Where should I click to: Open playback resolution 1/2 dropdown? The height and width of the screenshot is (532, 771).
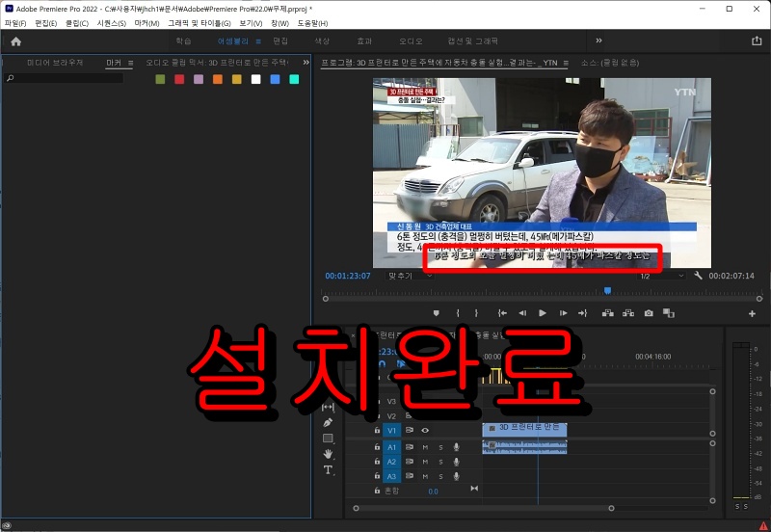662,276
